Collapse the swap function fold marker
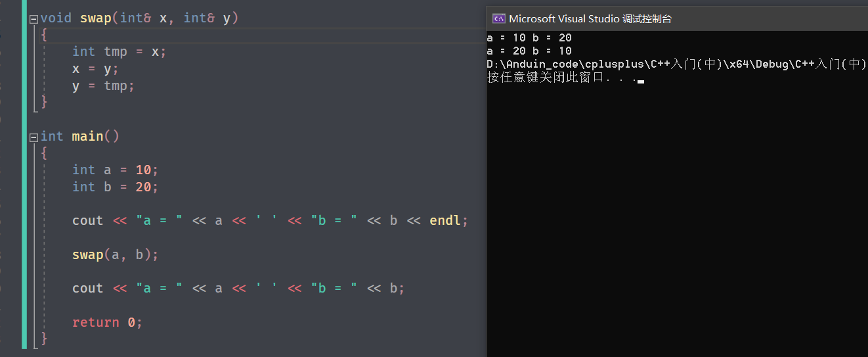868x357 pixels. [x=34, y=18]
